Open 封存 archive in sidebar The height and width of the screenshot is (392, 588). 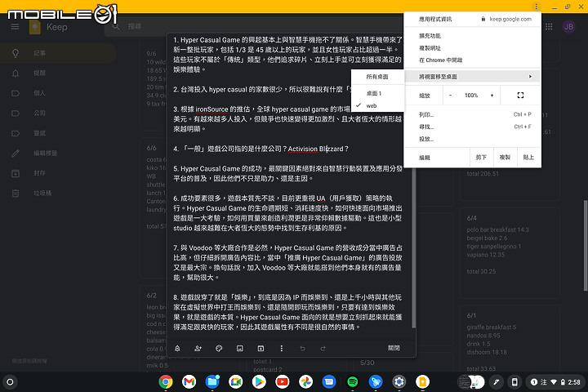coord(58,173)
